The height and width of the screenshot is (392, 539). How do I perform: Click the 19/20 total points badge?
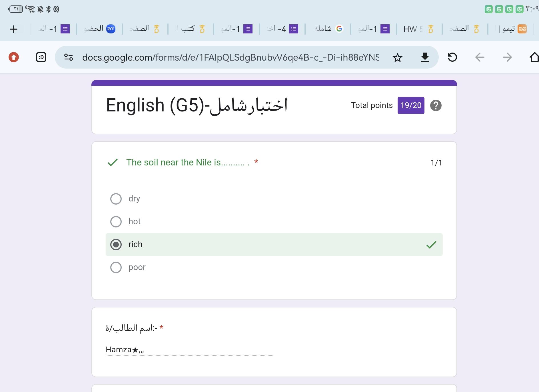[411, 105]
